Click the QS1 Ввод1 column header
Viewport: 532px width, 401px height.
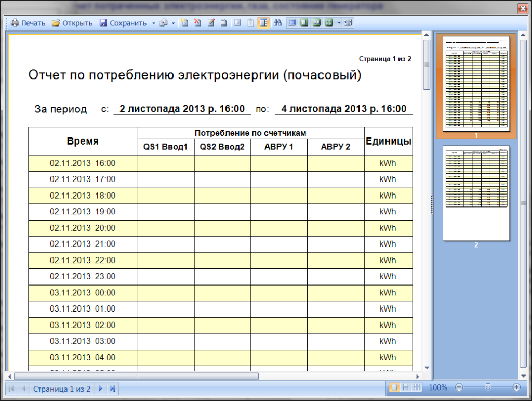(166, 147)
